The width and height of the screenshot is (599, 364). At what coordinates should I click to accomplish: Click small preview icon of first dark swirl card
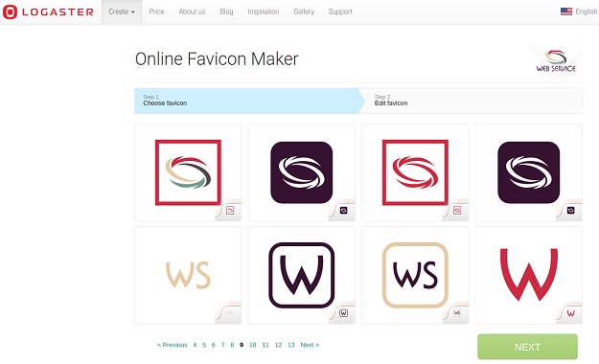pyautogui.click(x=343, y=211)
